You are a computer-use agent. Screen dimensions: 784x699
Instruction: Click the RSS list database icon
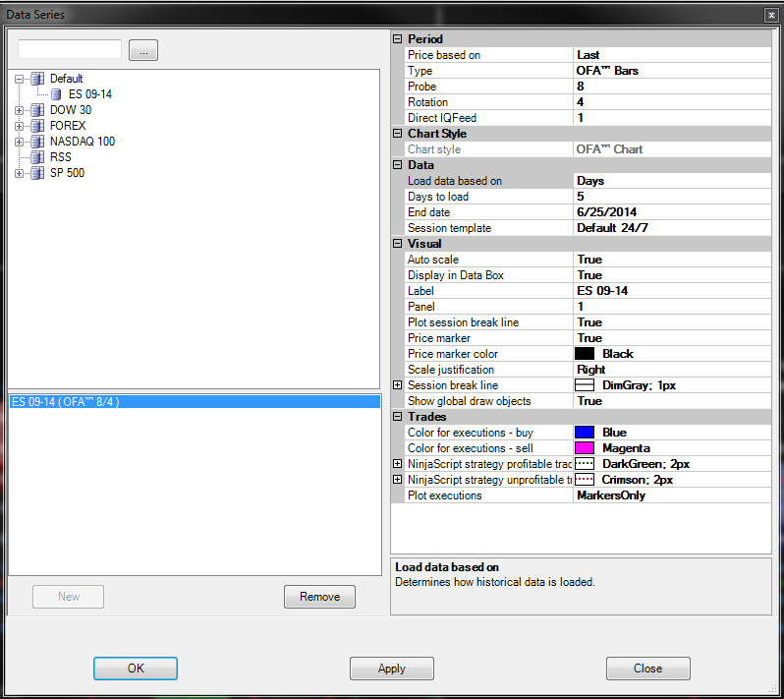[x=37, y=157]
